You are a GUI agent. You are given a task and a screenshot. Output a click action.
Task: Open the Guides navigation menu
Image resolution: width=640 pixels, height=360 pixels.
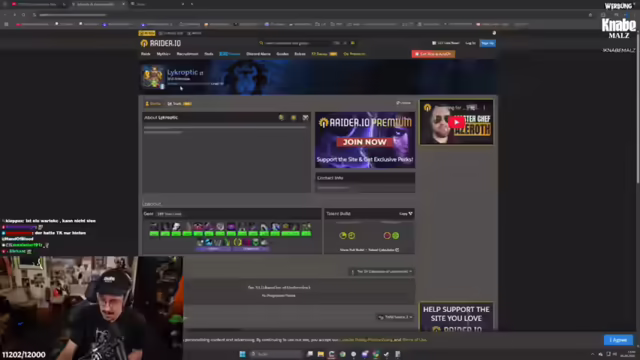coord(282,54)
